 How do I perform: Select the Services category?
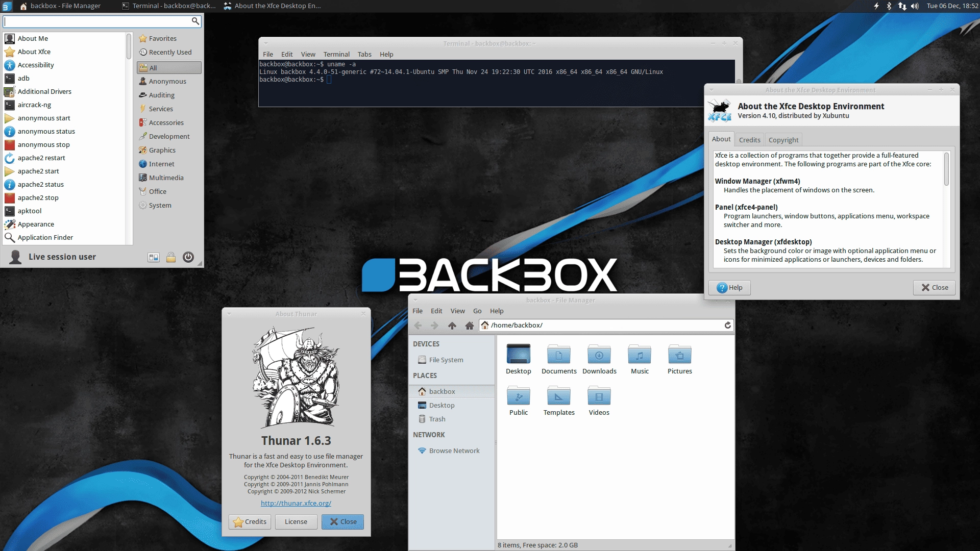tap(169, 109)
